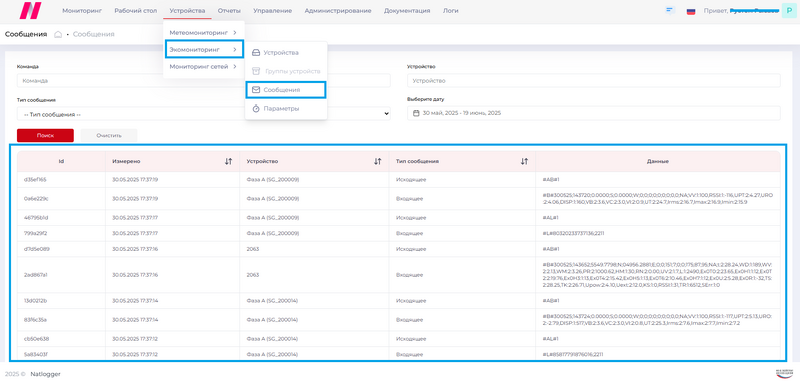Click the Id column header
The width and height of the screenshot is (800, 382).
point(61,161)
